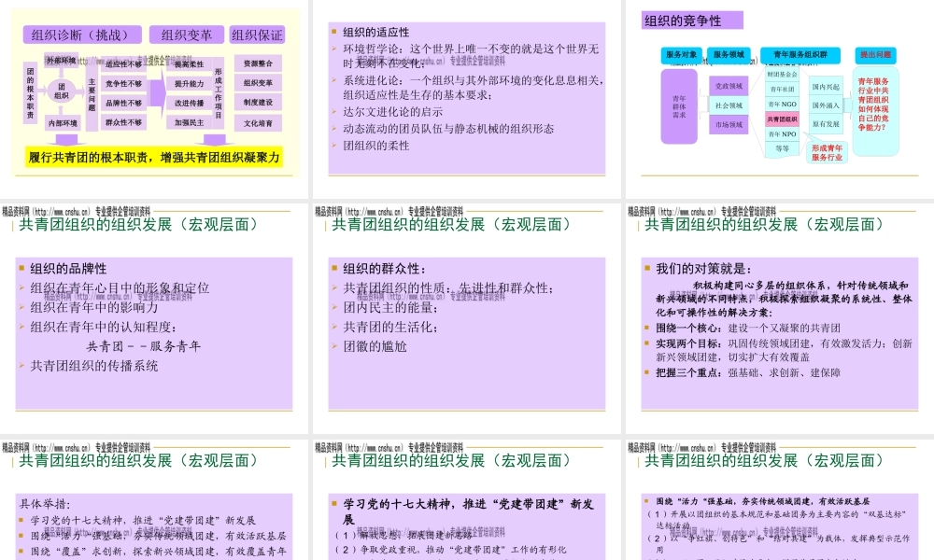Click the 提出问题 header box
Screen dimensions: 934x560
coord(875,55)
